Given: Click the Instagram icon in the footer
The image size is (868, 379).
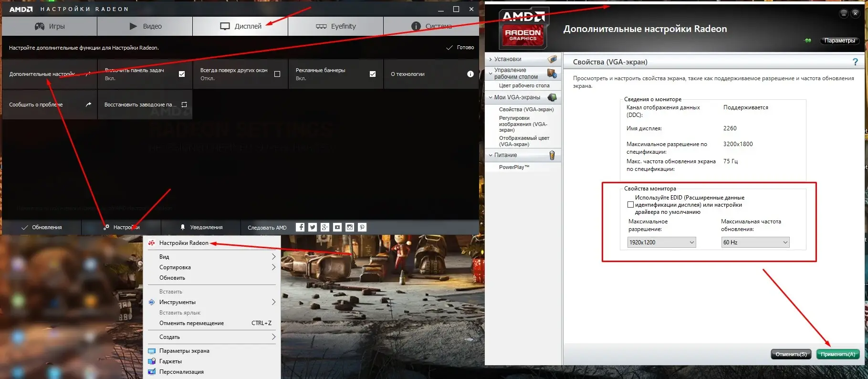Looking at the screenshot, I should point(350,227).
